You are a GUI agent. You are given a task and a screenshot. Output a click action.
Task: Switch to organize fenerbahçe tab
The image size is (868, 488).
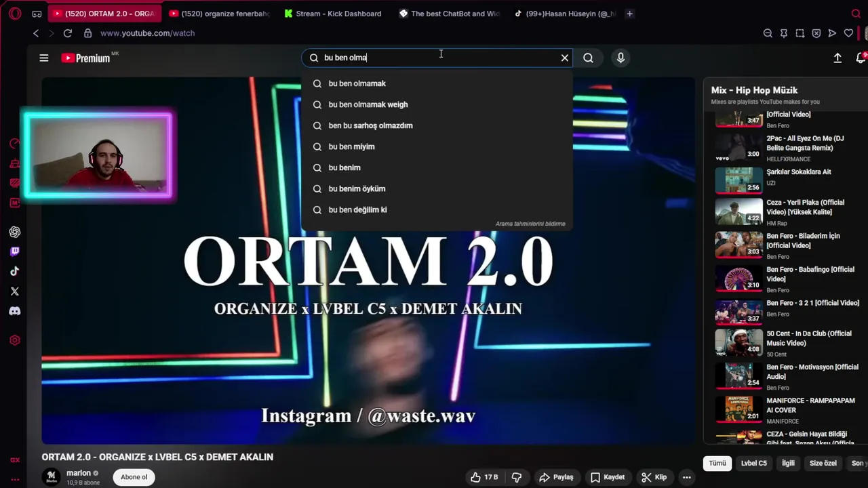coord(220,14)
